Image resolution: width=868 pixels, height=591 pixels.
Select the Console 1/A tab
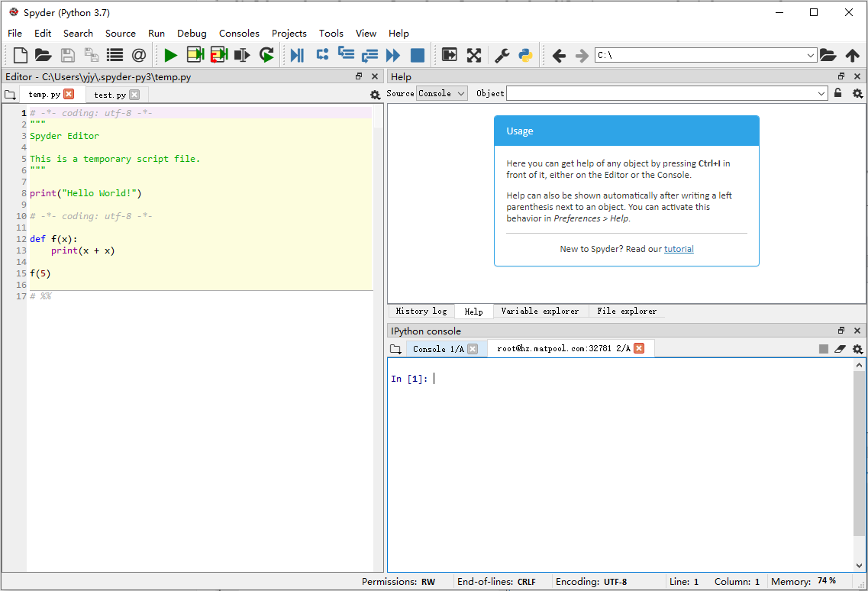click(x=437, y=349)
